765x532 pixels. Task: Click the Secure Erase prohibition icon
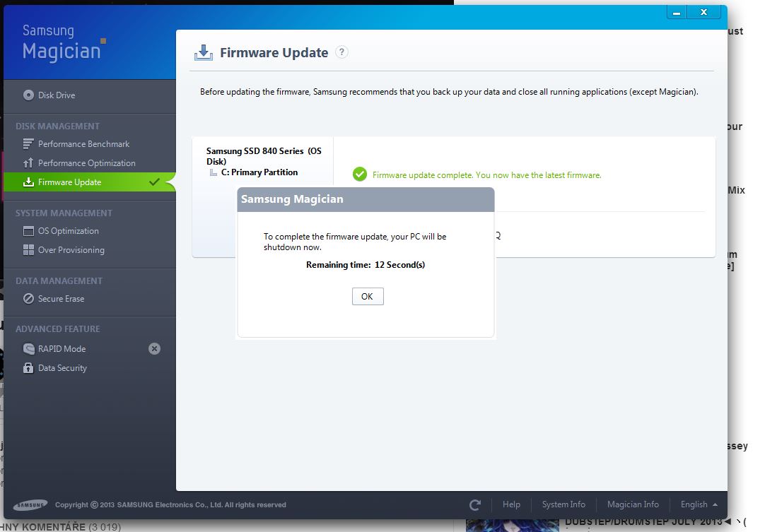click(28, 298)
